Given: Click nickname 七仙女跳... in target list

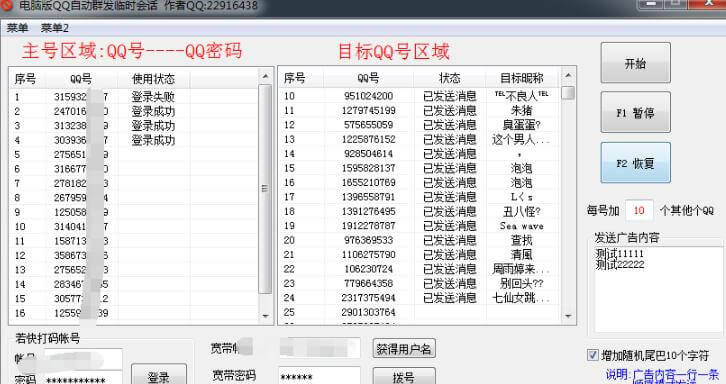Looking at the screenshot, I should [x=521, y=297].
